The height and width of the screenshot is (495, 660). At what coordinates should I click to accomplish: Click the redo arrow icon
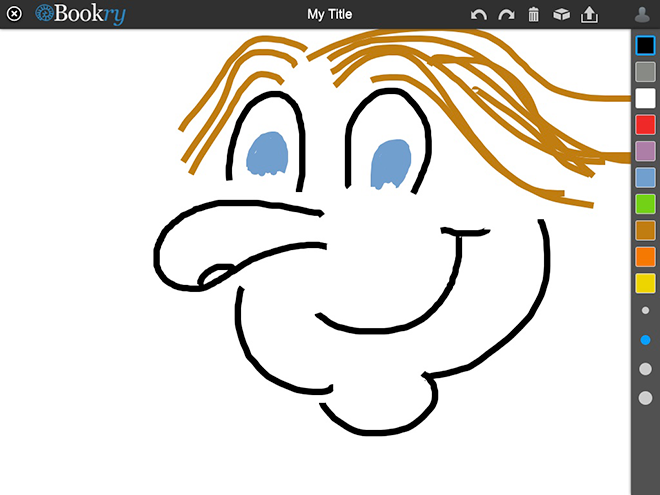pos(506,14)
